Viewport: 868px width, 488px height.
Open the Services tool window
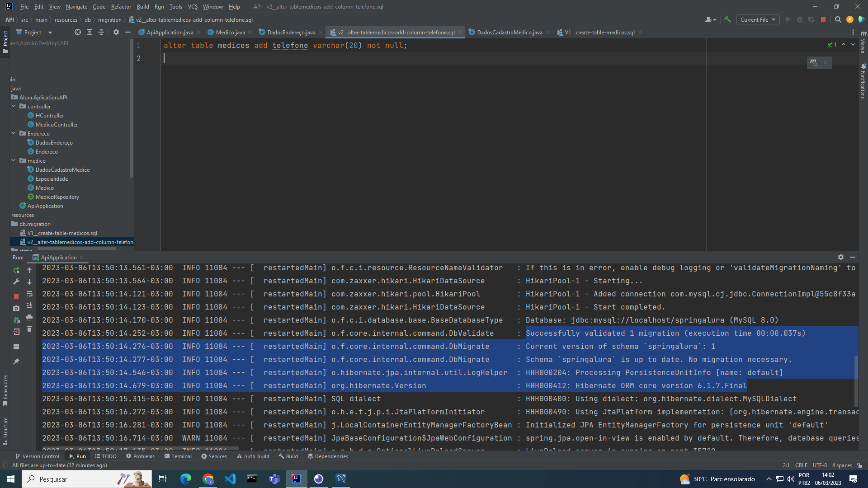[214, 456]
